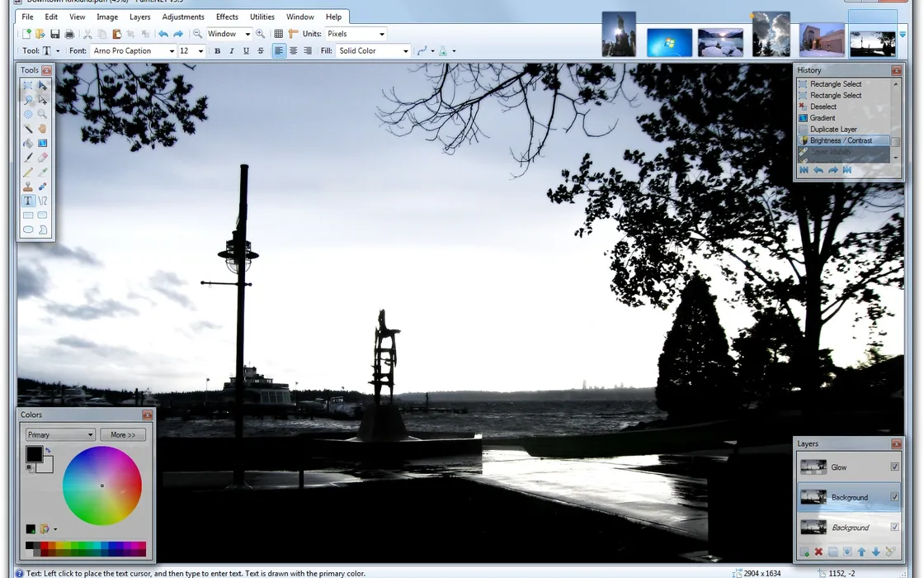This screenshot has height=578, width=924.
Task: Toggle the pixel grid icon
Action: click(279, 34)
